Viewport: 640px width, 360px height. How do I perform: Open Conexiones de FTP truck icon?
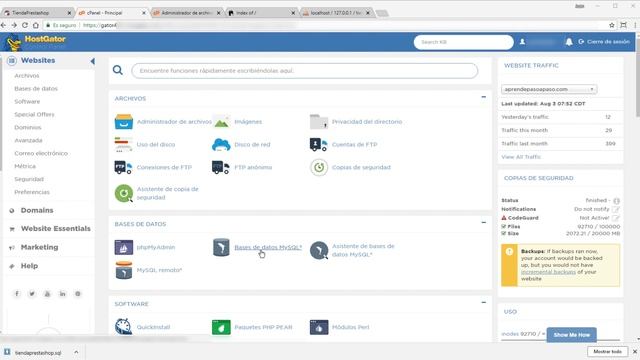tap(124, 167)
